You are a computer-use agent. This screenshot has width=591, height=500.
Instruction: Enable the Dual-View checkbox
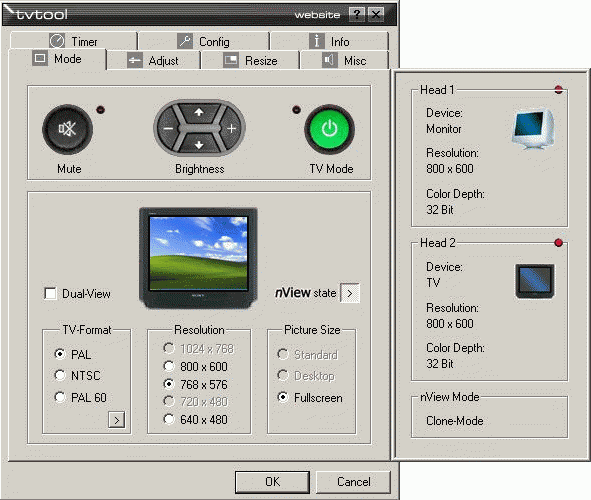(50, 294)
